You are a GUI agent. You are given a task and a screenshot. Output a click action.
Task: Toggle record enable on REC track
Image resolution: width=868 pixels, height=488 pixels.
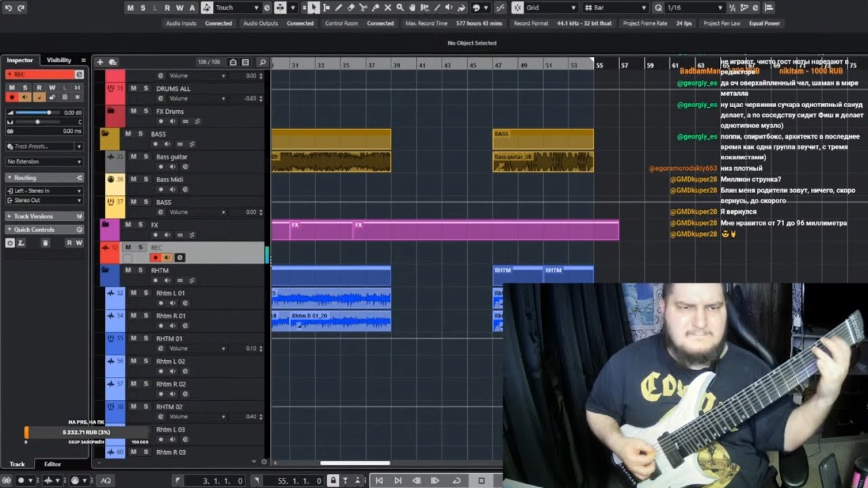pyautogui.click(x=156, y=258)
